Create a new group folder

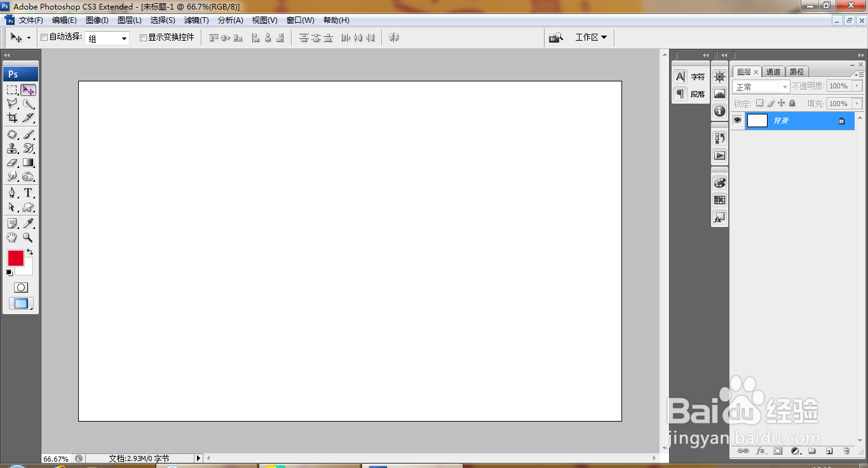coord(811,451)
